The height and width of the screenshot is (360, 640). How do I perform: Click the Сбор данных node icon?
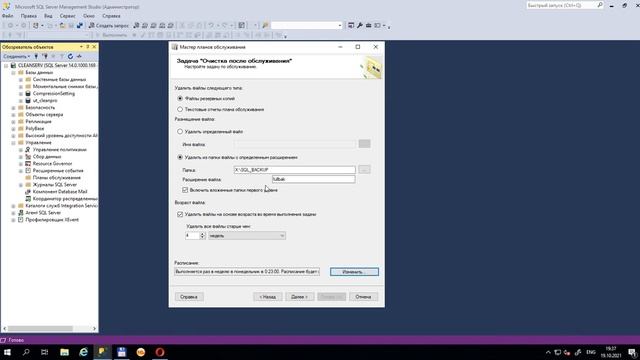(28, 157)
